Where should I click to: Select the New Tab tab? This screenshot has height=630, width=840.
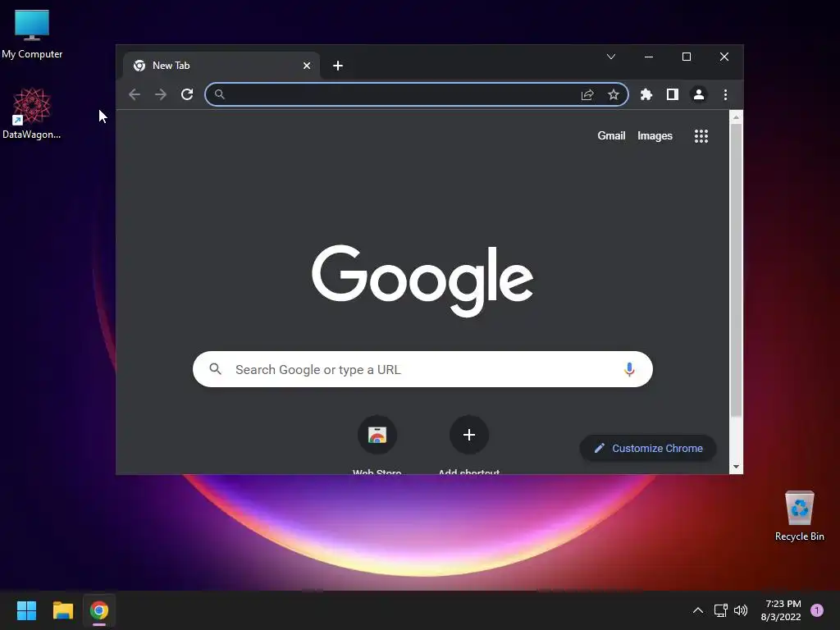(221, 66)
